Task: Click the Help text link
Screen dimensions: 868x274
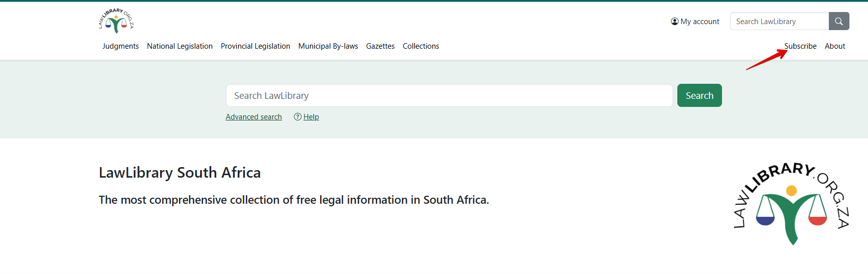Action: 311,117
